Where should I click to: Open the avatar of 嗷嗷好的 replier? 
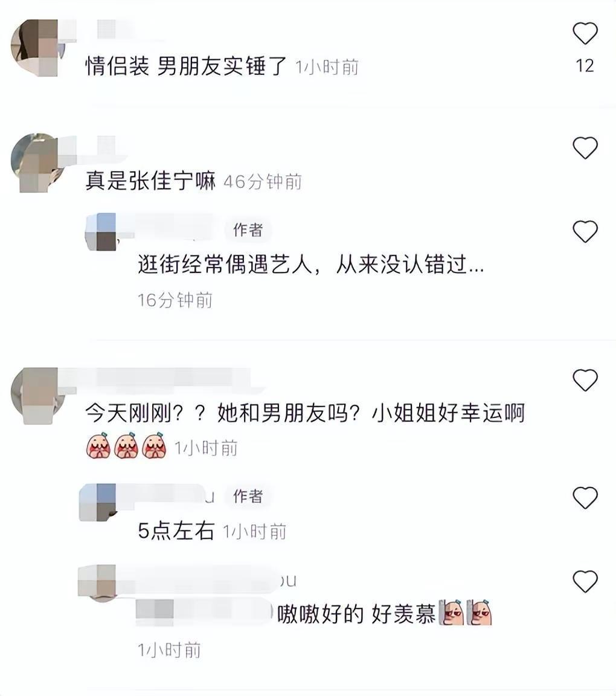point(97,582)
